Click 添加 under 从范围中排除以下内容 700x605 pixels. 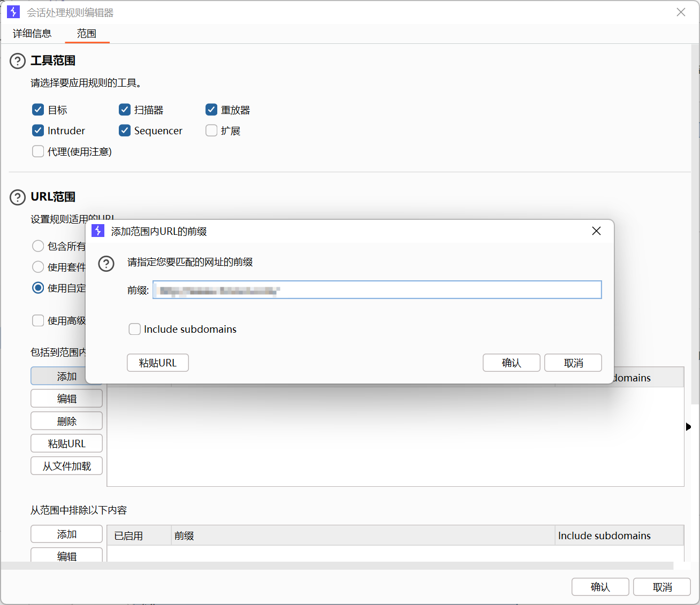pyautogui.click(x=66, y=534)
